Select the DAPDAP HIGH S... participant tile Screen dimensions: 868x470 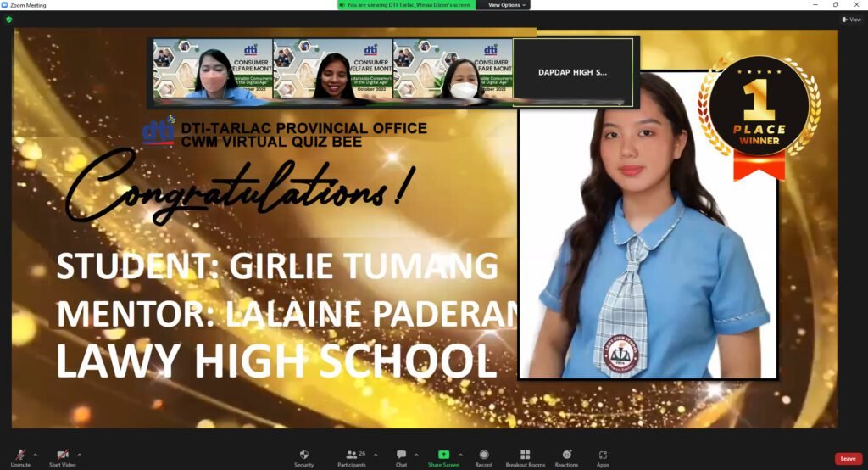coord(573,72)
